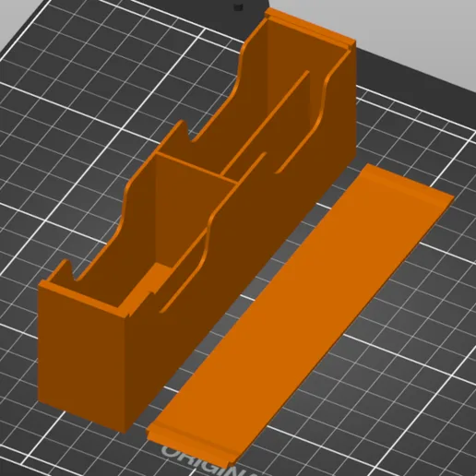
Task: Click the light gray background outside the bed
Action: (399, 30)
